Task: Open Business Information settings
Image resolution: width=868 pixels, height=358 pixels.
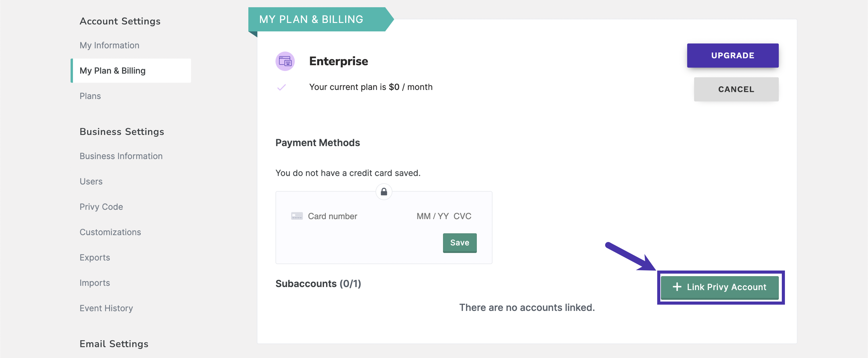Action: click(121, 156)
